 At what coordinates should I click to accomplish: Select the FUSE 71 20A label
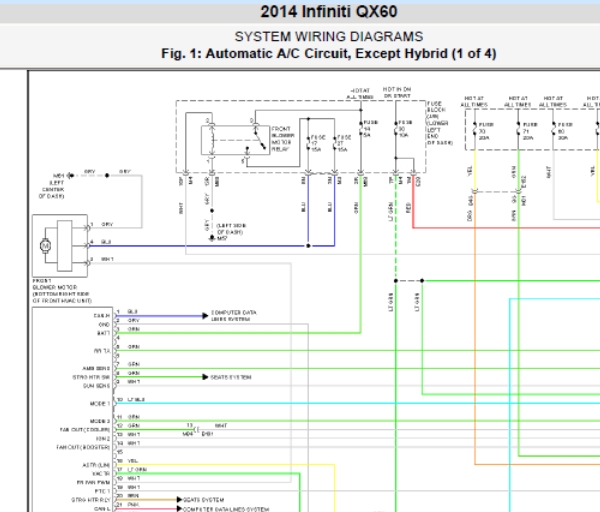coord(530,131)
